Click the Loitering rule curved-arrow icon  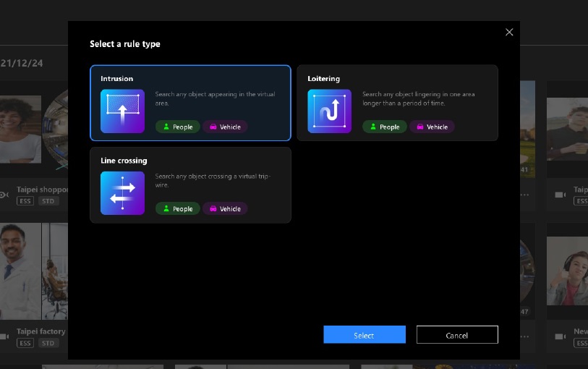coord(329,111)
